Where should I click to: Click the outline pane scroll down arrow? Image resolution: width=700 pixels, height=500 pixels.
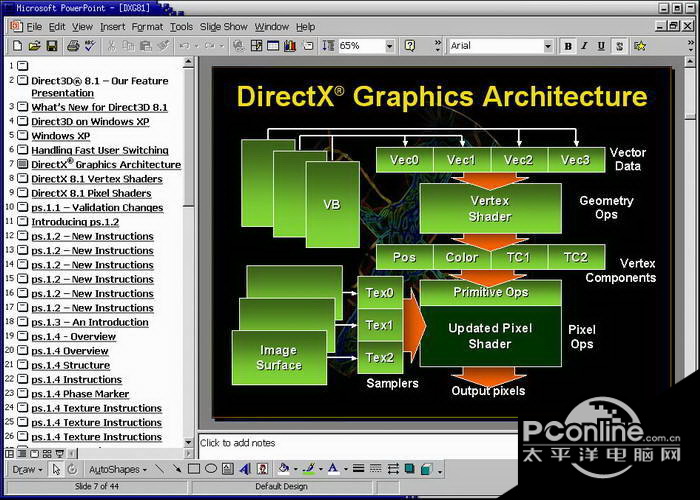point(188,442)
